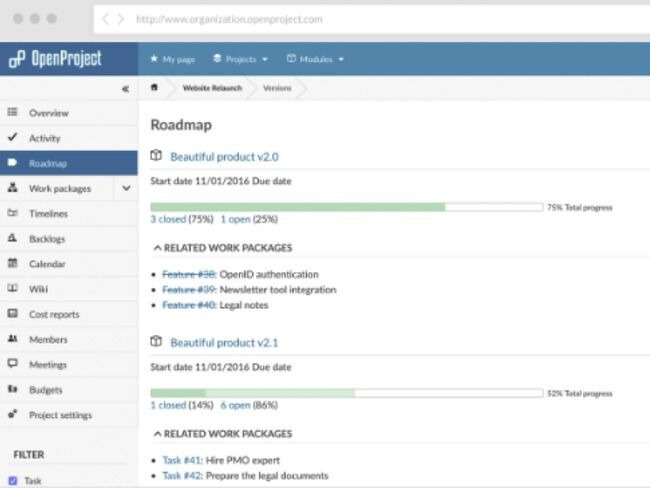Image resolution: width=650 pixels, height=488 pixels.
Task: Open Calendar in the sidebar
Action: coord(69,264)
